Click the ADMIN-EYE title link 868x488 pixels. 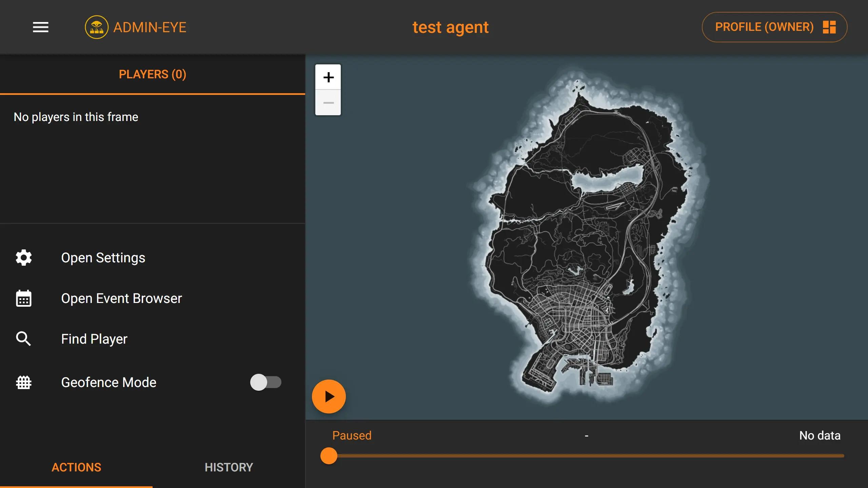tap(150, 27)
